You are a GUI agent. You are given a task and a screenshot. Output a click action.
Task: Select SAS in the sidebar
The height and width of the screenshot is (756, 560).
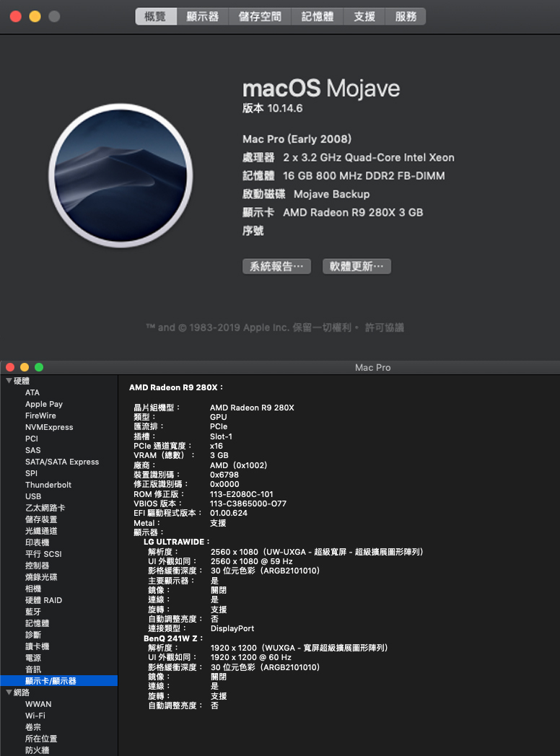point(32,450)
